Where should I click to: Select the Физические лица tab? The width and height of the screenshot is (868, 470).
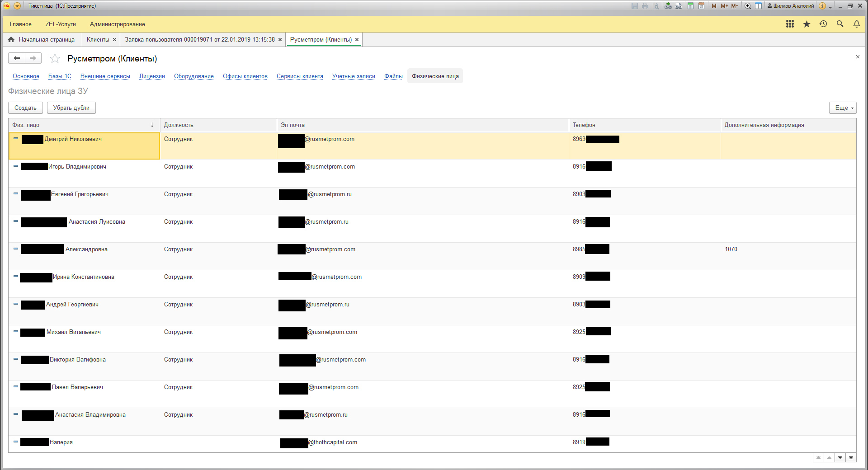click(x=435, y=76)
